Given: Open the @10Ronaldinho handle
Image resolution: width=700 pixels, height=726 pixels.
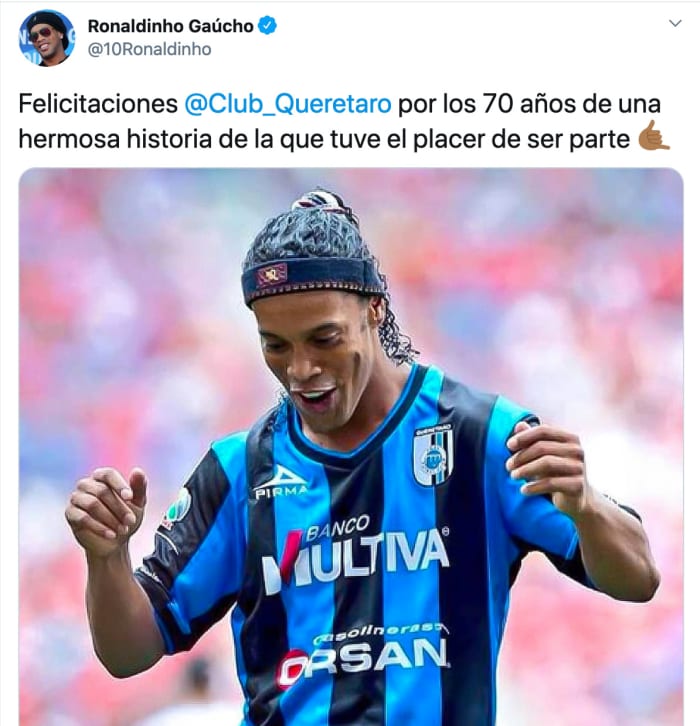Looking at the screenshot, I should tap(150, 49).
